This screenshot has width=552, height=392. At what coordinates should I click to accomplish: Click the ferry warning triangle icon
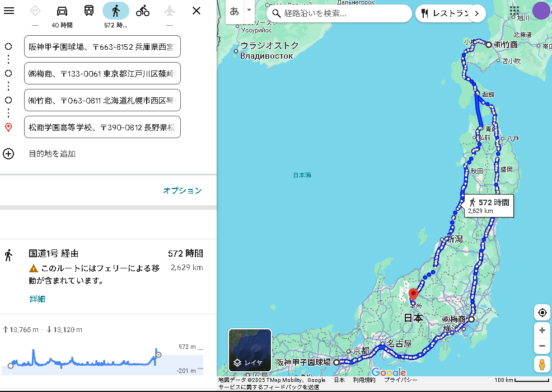point(34,268)
